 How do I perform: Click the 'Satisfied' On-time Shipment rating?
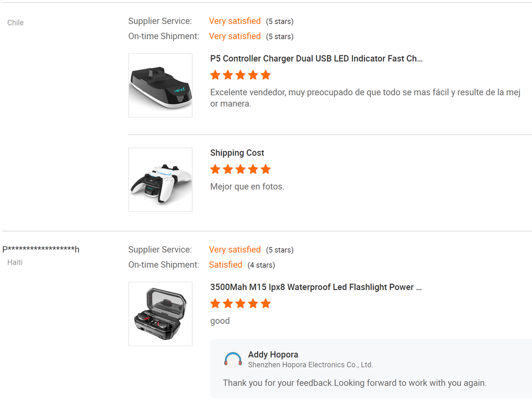point(226,265)
